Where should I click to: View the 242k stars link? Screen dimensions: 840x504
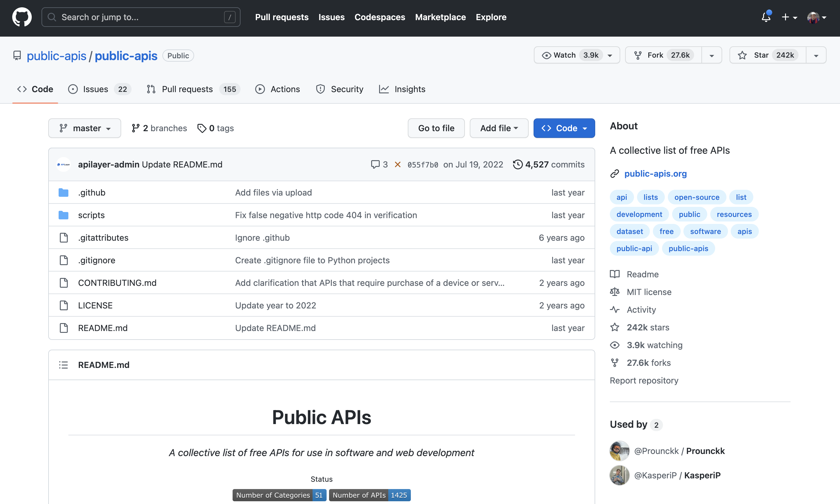[640, 327]
